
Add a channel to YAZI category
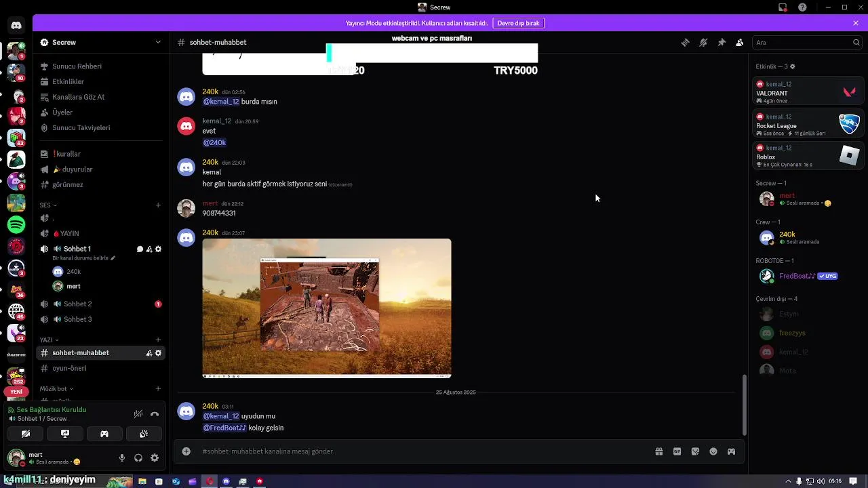coord(158,340)
